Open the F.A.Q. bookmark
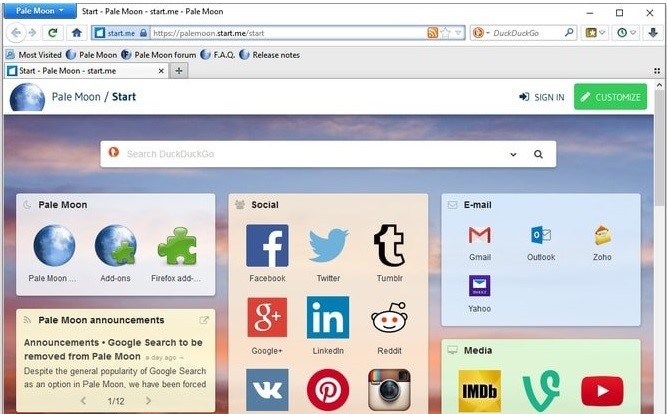Screen dimensions: 667x414 pos(218,55)
